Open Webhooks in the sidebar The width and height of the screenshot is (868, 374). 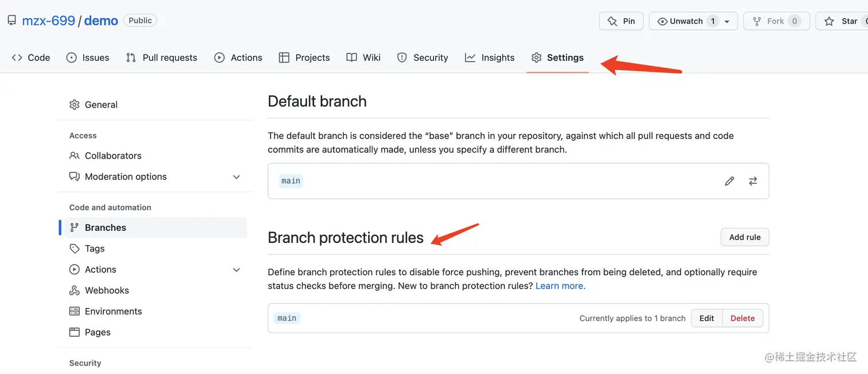(156, 291)
